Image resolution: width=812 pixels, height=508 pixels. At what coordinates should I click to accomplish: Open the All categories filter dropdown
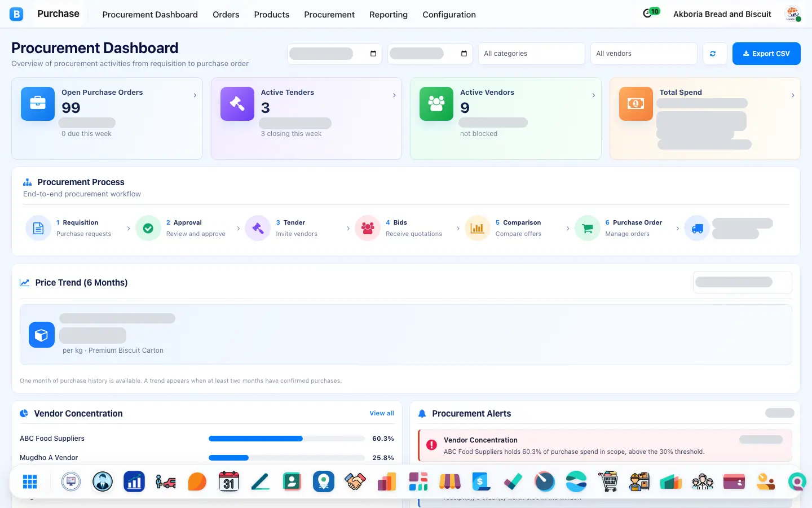pos(531,54)
